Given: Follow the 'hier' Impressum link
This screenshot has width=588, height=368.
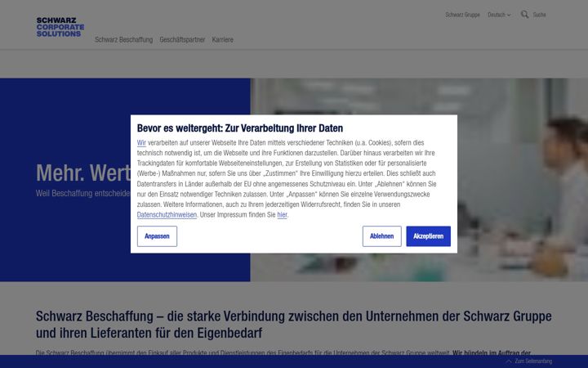Looking at the screenshot, I should [x=282, y=215].
